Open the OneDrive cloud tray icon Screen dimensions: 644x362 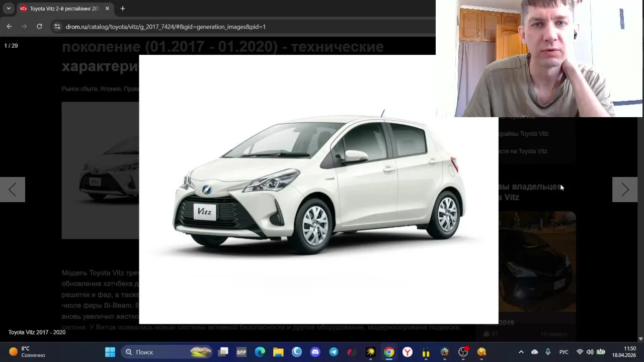pos(534,352)
